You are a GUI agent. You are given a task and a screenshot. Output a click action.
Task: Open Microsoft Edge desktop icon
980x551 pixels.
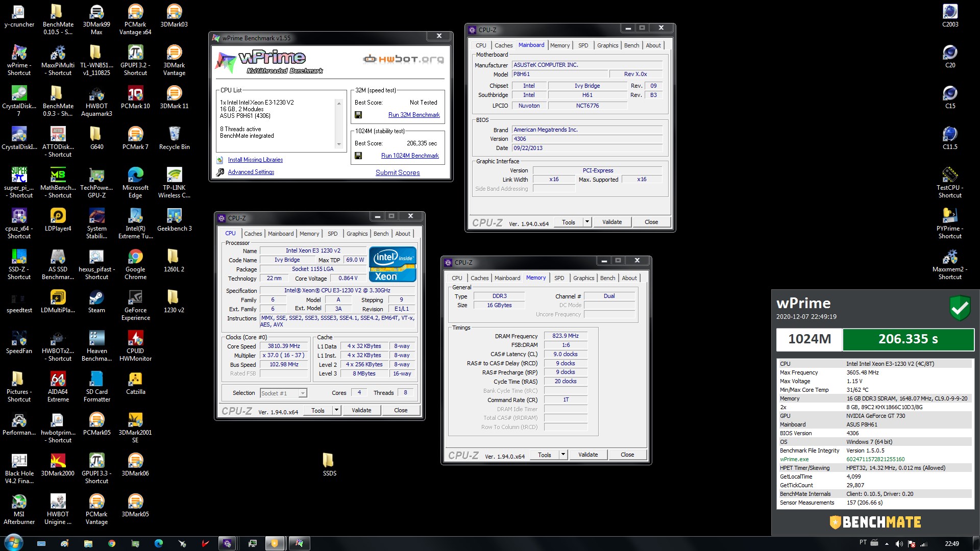pos(135,183)
